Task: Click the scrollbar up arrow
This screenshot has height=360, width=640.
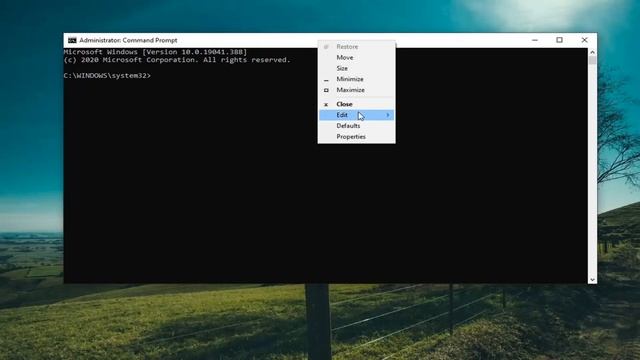Action: tap(592, 52)
